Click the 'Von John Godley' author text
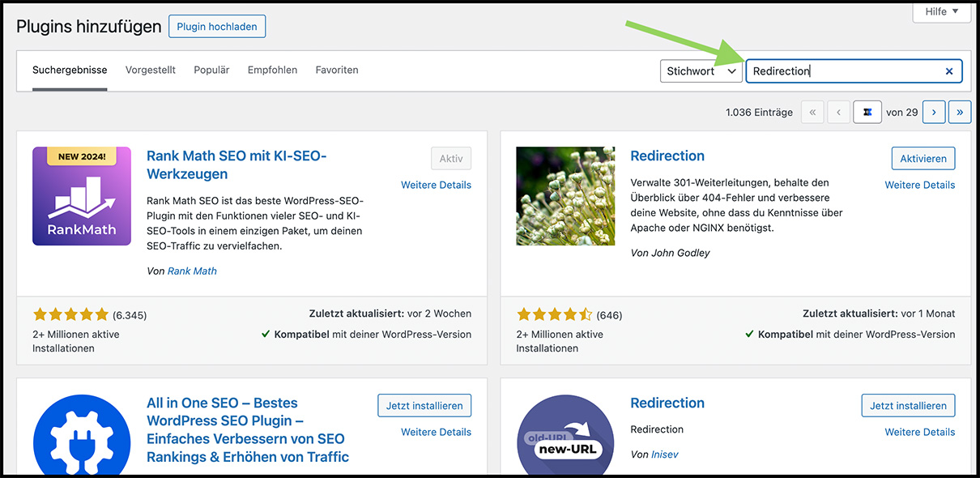 670,253
